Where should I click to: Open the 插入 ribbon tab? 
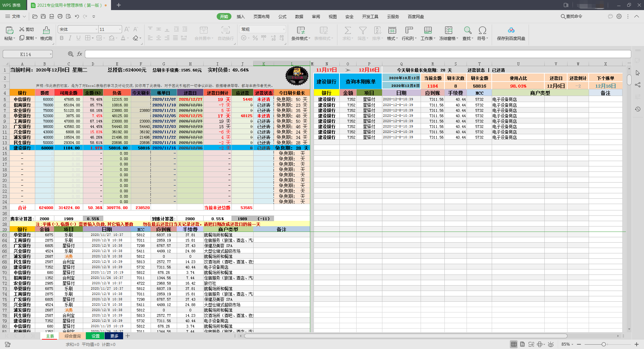(x=240, y=16)
